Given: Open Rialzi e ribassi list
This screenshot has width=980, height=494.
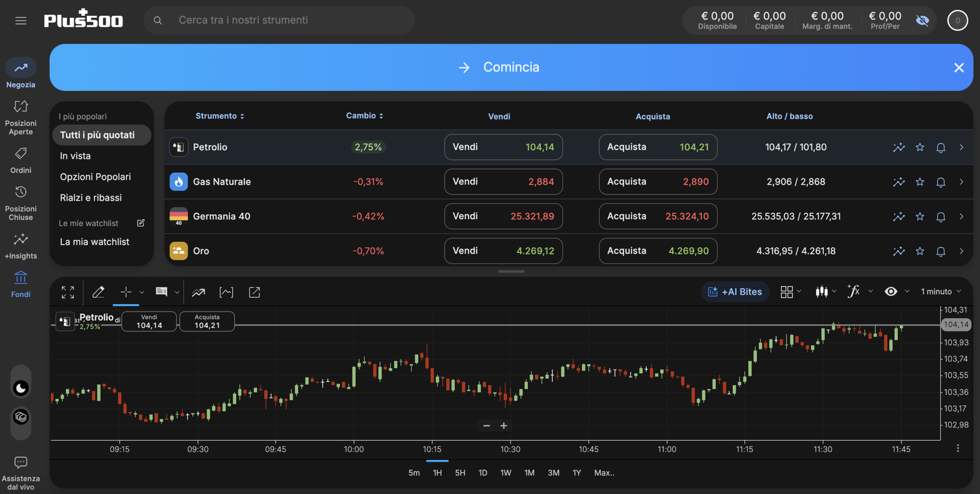Looking at the screenshot, I should 91,197.
